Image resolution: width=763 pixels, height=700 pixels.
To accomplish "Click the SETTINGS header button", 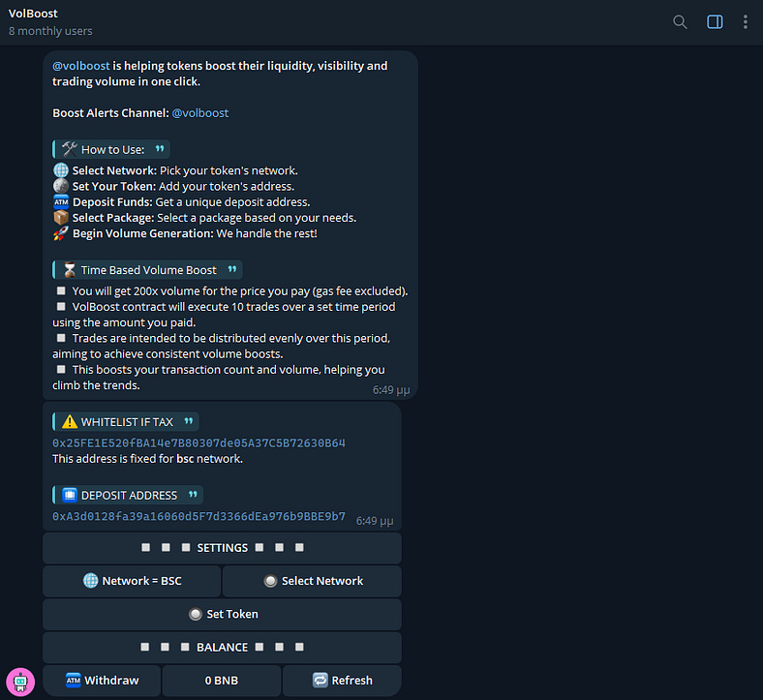I will pos(222,548).
